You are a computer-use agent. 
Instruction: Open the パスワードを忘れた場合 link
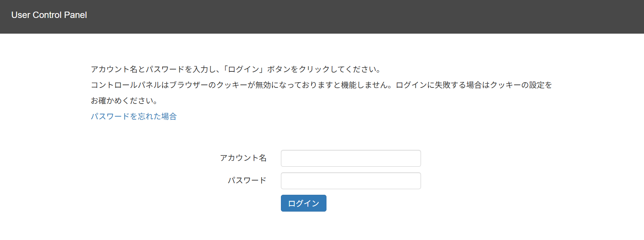coord(134,116)
